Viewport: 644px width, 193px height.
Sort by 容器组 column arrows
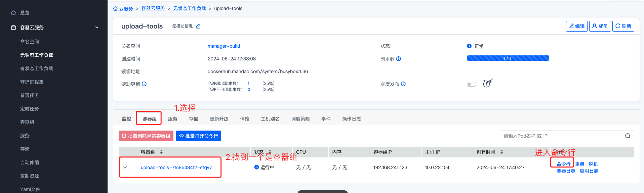pyautogui.click(x=161, y=152)
